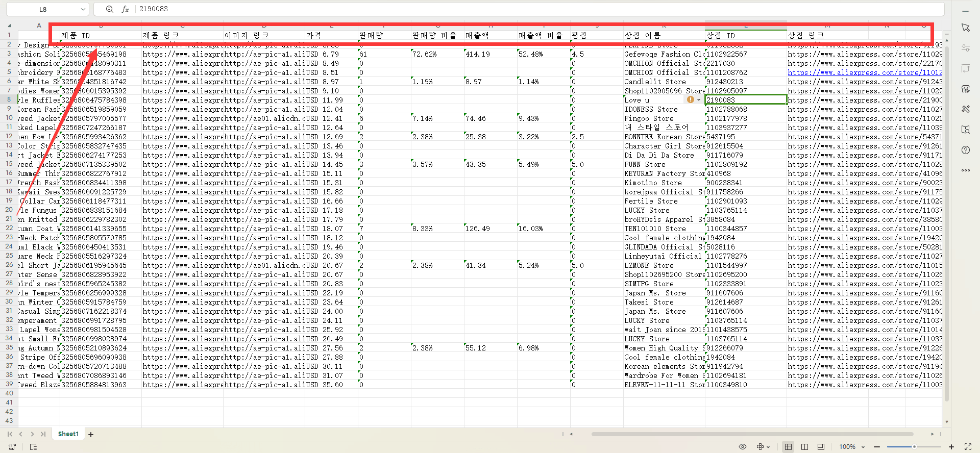Click zoom in plus button
This screenshot has width=980, height=453.
951,447
